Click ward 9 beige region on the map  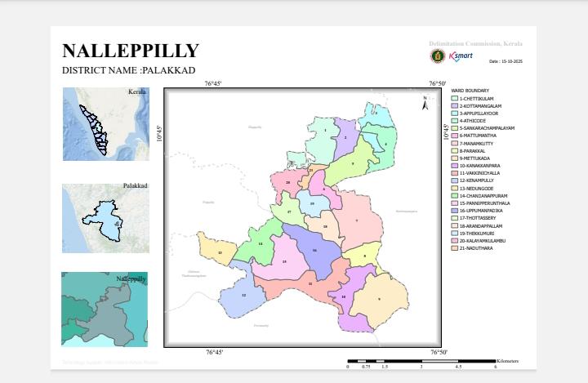pyautogui.click(x=380, y=300)
